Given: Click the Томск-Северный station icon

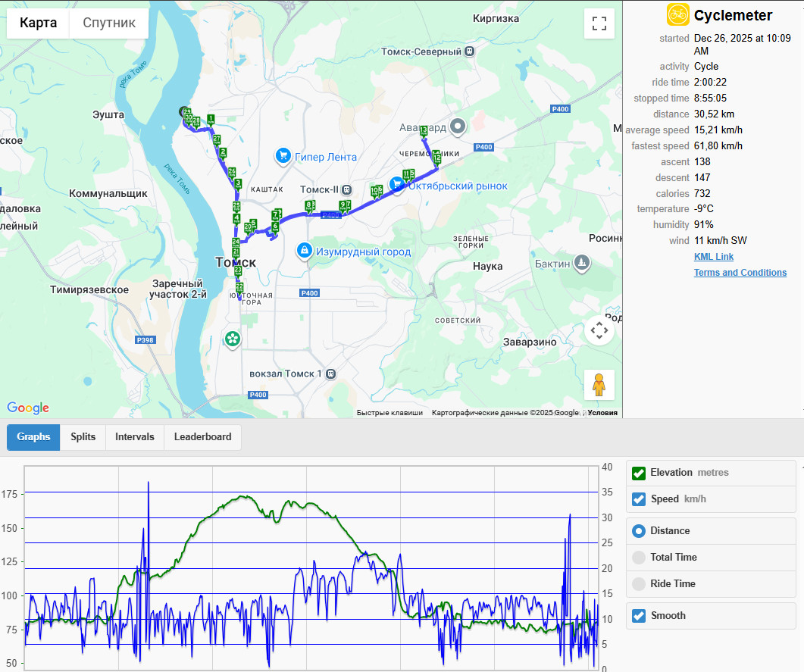Looking at the screenshot, I should tap(469, 52).
